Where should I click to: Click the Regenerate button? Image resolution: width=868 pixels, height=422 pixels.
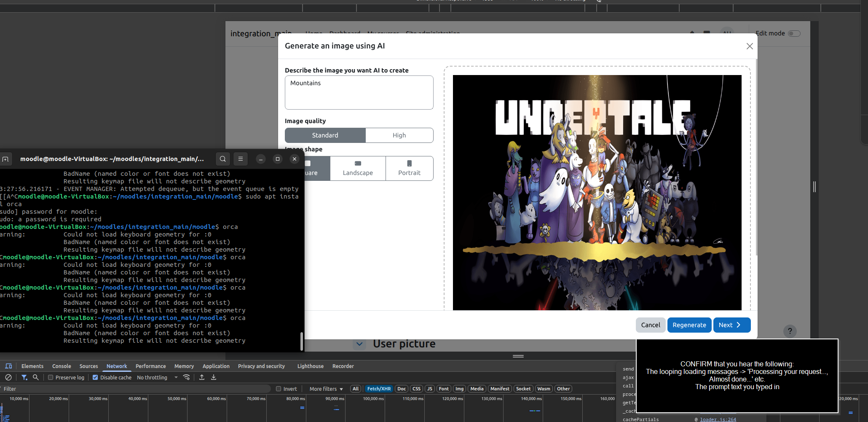pyautogui.click(x=689, y=325)
